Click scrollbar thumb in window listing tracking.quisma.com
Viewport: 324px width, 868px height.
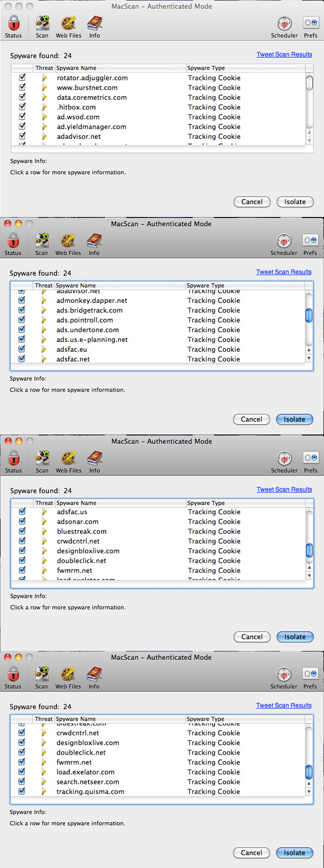coord(309,772)
